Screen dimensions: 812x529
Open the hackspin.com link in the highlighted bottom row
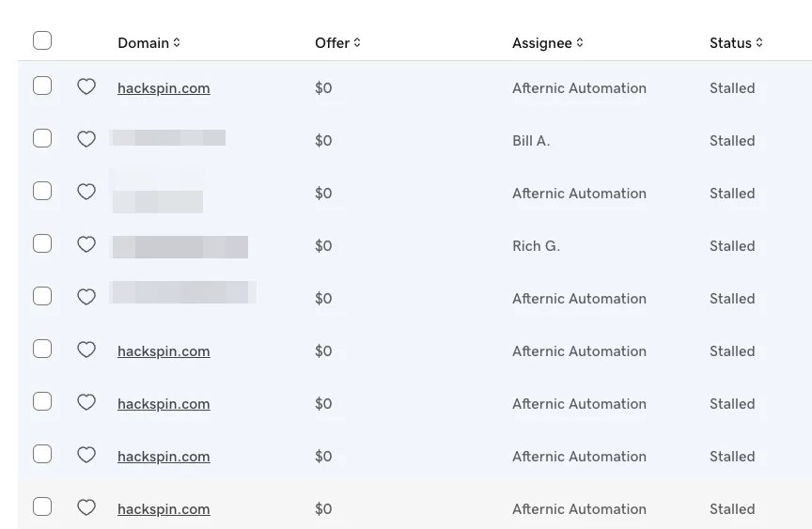pyautogui.click(x=164, y=509)
